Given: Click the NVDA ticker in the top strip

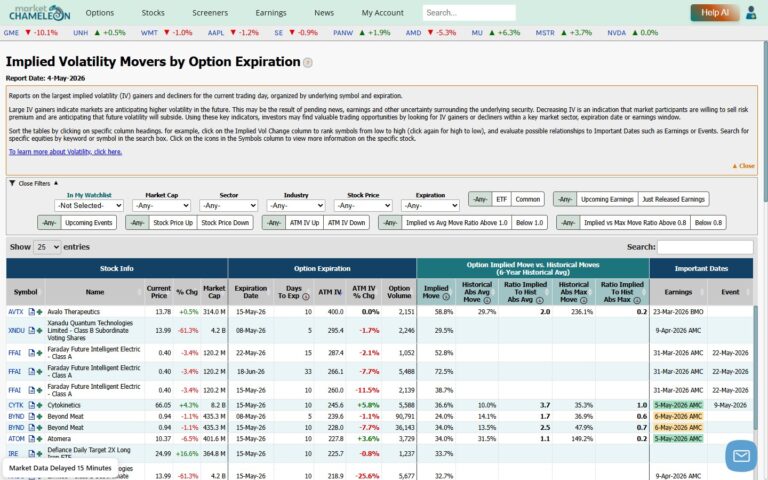Looking at the screenshot, I should [x=617, y=33].
